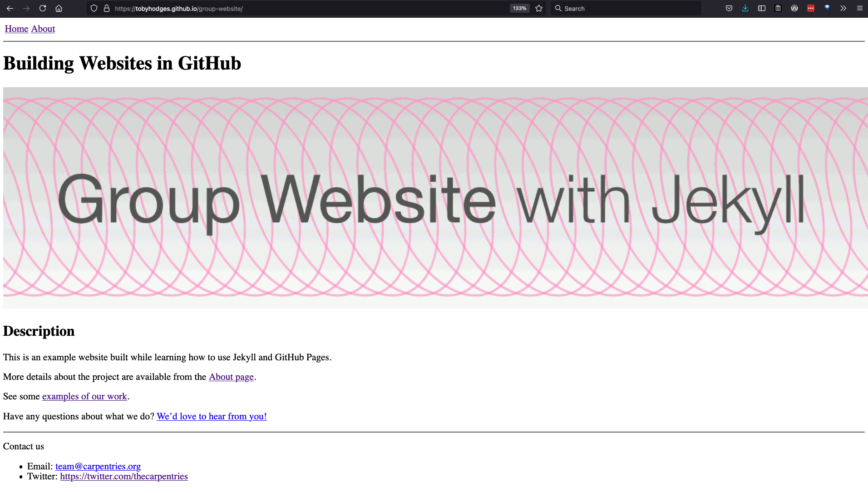Click the Group Website with Jekyll banner
The height and width of the screenshot is (493, 868).
coord(435,198)
